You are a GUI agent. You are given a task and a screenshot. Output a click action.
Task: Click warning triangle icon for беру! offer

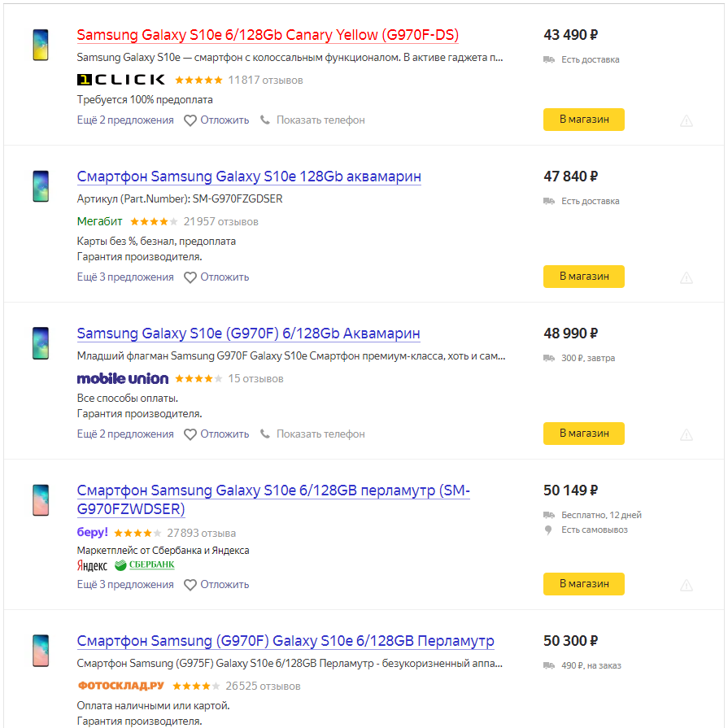tap(687, 585)
